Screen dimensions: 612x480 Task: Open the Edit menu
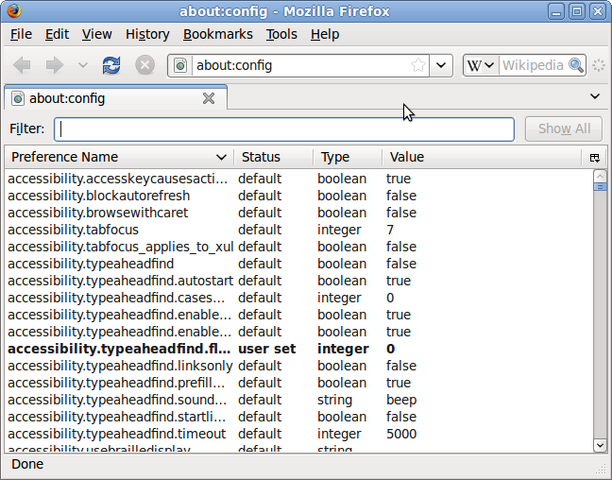click(x=57, y=34)
